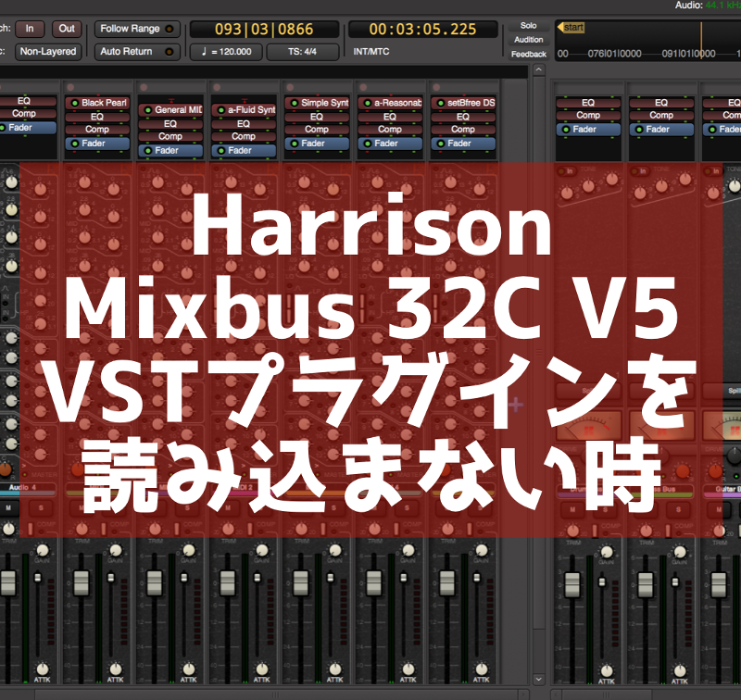This screenshot has width=741, height=700.
Task: Select Fader processor in the Simple Synth strip
Action: (317, 144)
